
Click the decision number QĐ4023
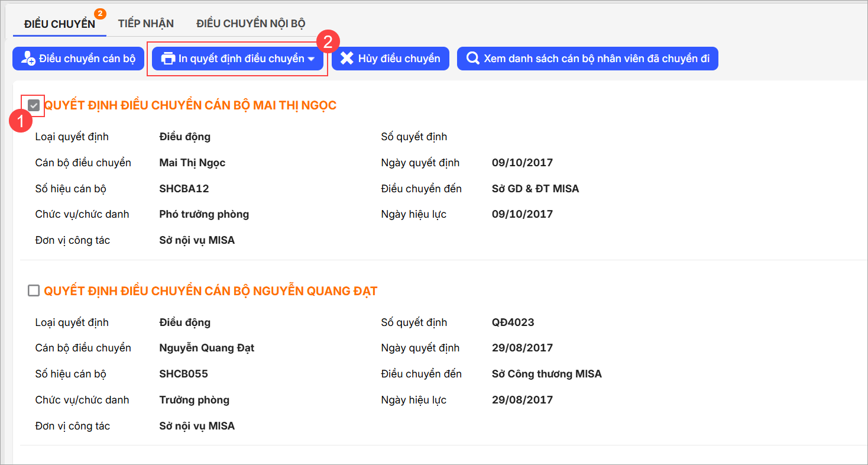pyautogui.click(x=513, y=322)
